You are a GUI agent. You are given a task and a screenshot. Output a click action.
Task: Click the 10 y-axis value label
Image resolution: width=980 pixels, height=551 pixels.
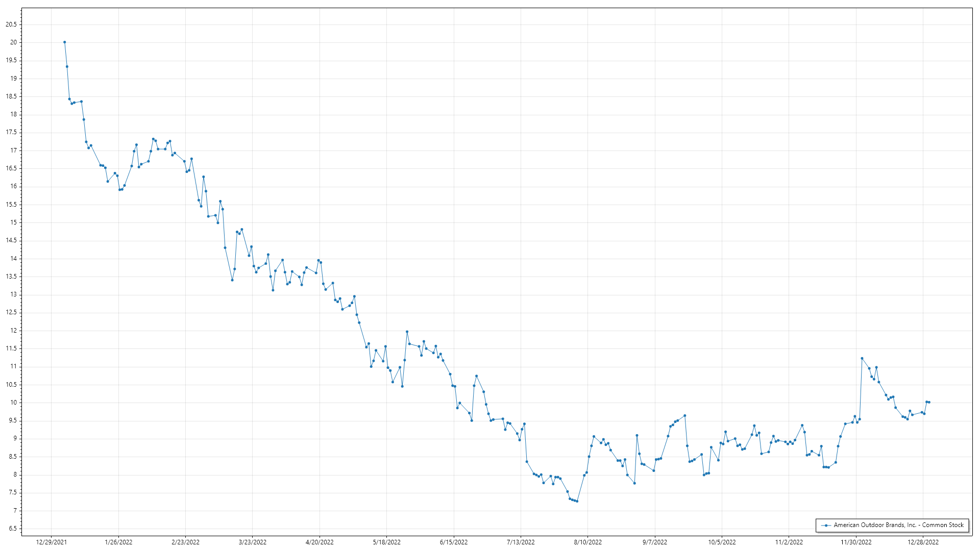pyautogui.click(x=14, y=403)
